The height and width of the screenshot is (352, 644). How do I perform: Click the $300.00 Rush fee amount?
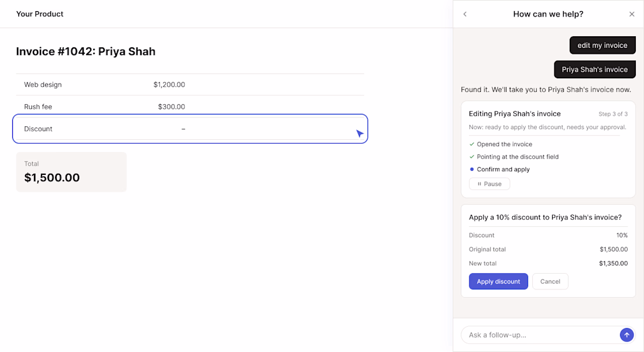[x=172, y=106]
